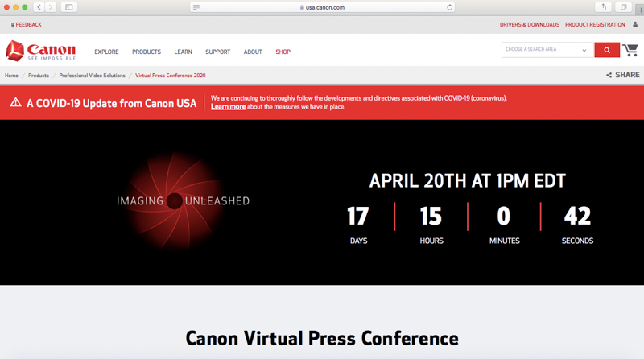
Task: Open the shopping cart icon
Action: tap(630, 50)
